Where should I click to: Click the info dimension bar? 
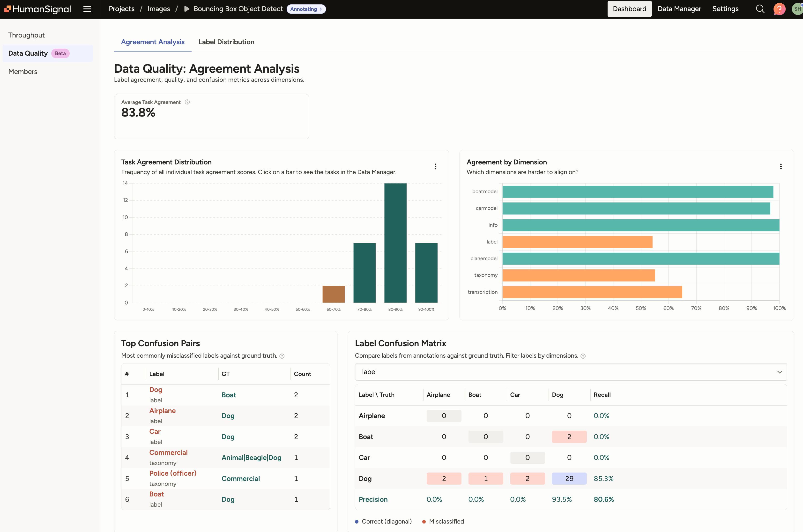(x=641, y=225)
